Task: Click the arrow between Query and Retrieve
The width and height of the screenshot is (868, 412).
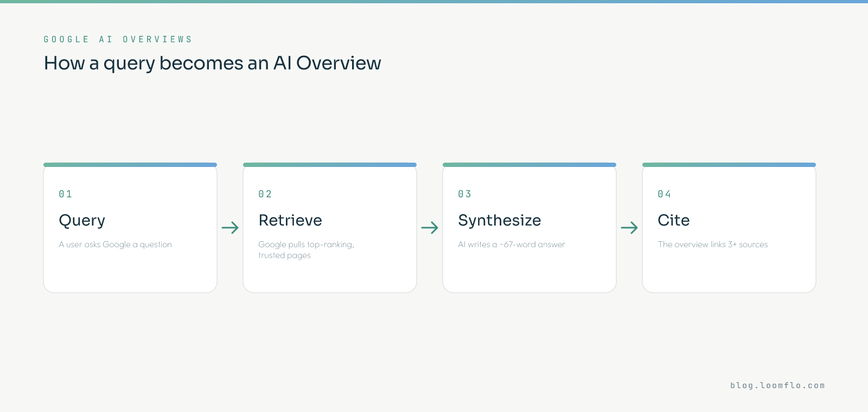Action: 230,228
